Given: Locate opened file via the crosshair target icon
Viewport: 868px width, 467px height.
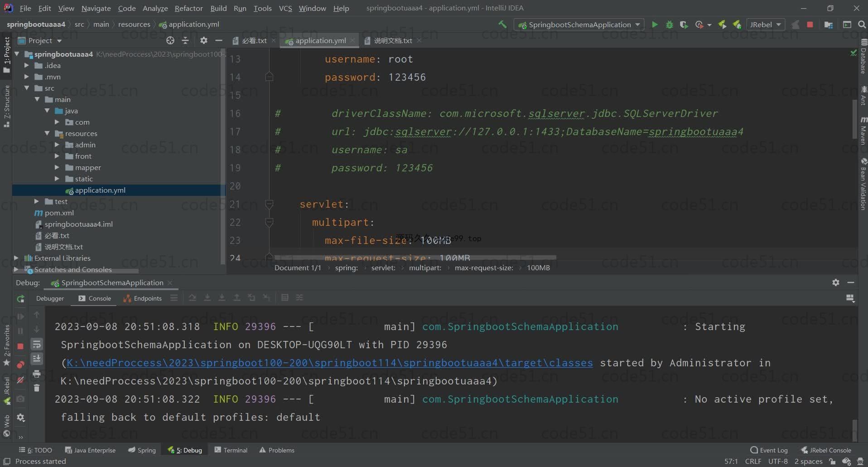Looking at the screenshot, I should (x=170, y=40).
